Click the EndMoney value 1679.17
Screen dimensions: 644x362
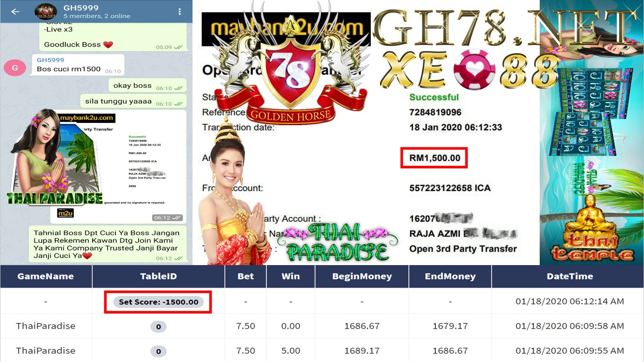tap(450, 326)
